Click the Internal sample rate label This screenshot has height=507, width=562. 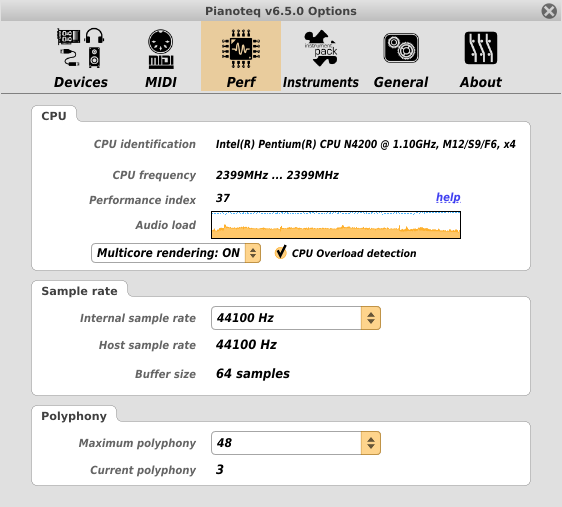click(138, 318)
